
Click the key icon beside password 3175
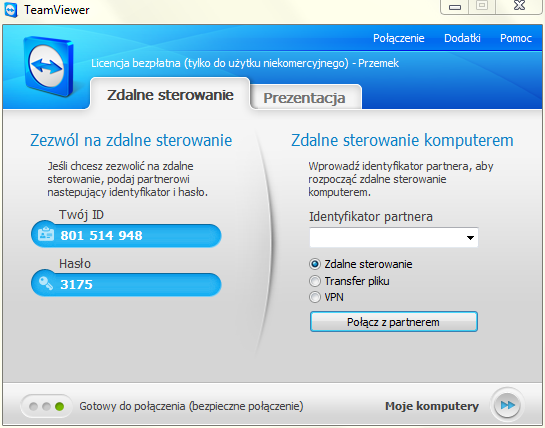(x=46, y=283)
